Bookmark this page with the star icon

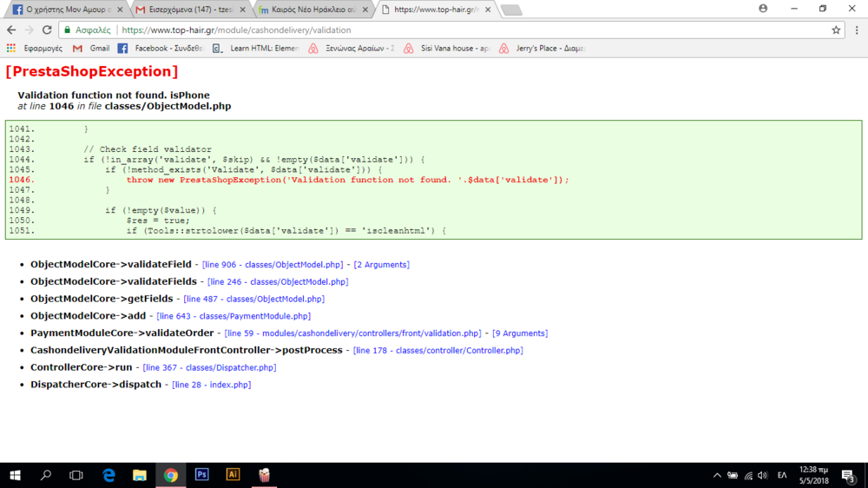(x=836, y=30)
